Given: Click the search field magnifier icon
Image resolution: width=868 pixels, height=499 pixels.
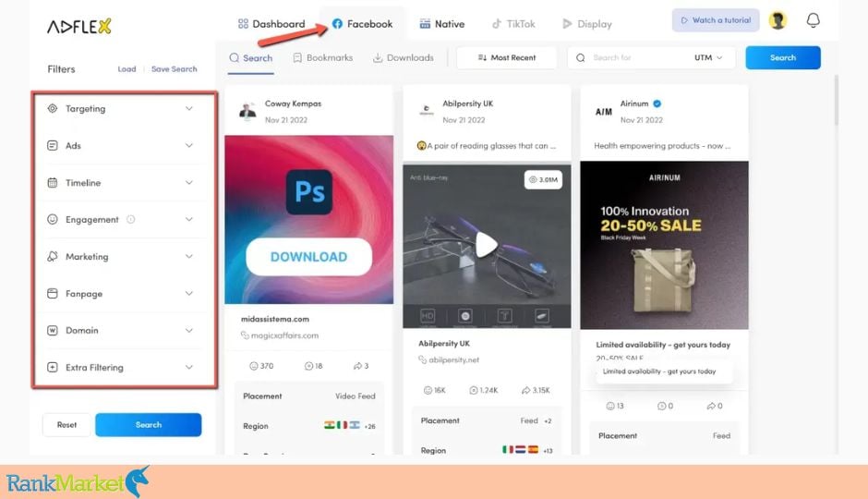Looking at the screenshot, I should 580,57.
